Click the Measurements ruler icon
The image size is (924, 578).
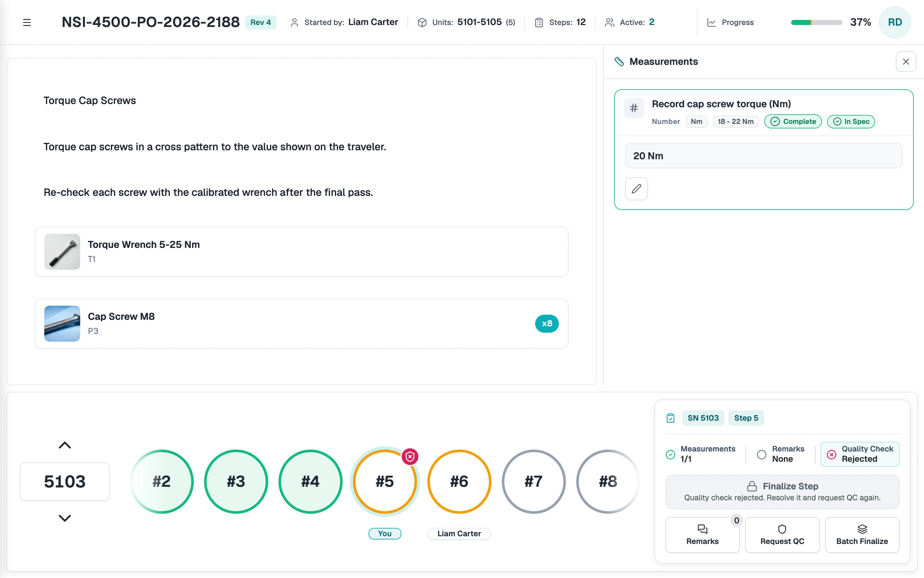(619, 62)
